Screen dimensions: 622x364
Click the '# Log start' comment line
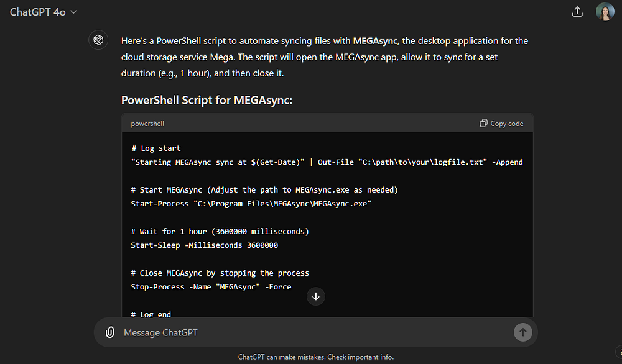click(156, 148)
